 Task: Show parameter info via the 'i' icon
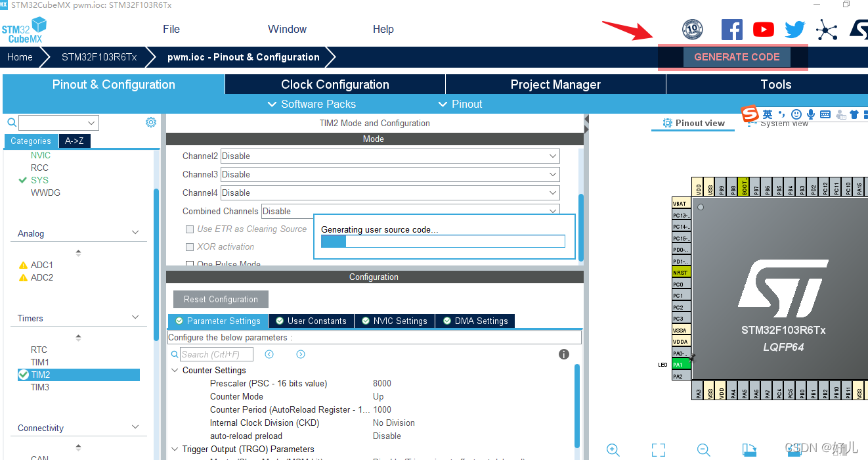click(x=563, y=354)
